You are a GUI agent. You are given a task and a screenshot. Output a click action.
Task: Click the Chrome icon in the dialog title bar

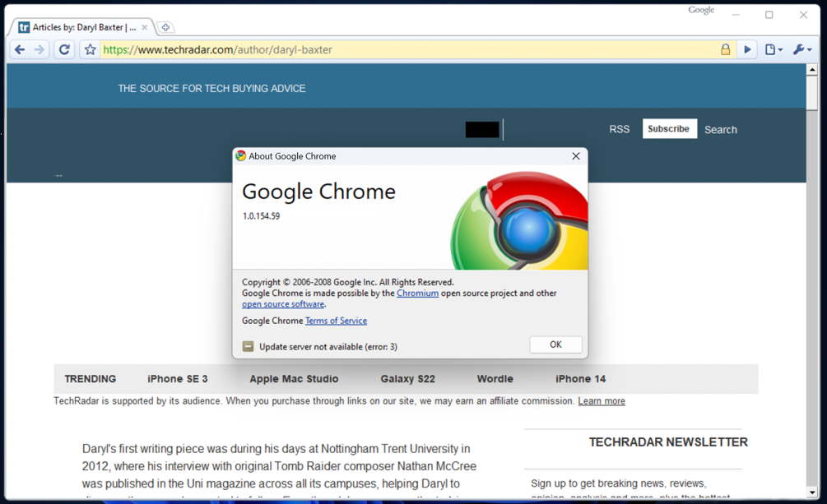click(241, 155)
